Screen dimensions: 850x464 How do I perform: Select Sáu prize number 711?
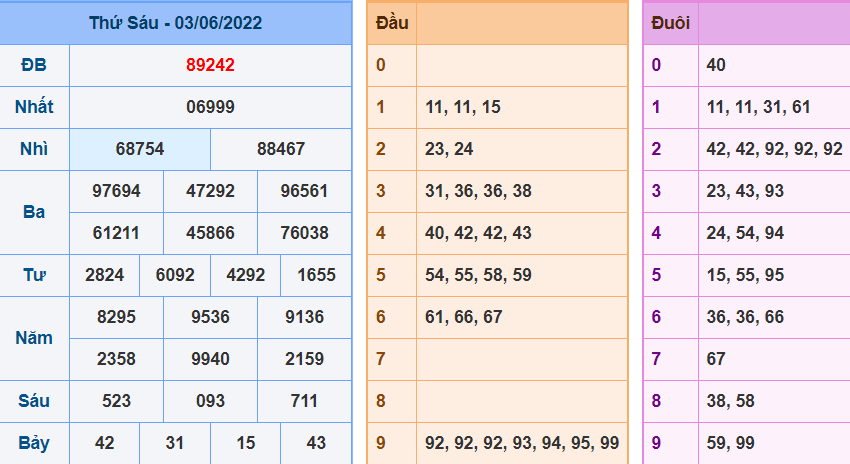(304, 401)
